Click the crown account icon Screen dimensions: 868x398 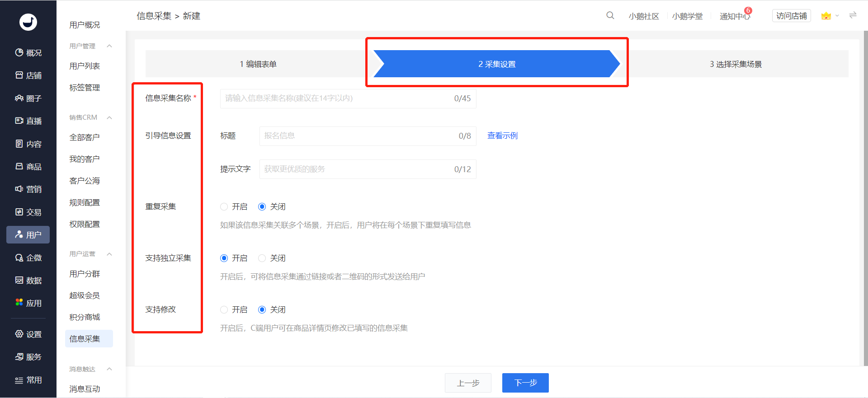point(826,16)
